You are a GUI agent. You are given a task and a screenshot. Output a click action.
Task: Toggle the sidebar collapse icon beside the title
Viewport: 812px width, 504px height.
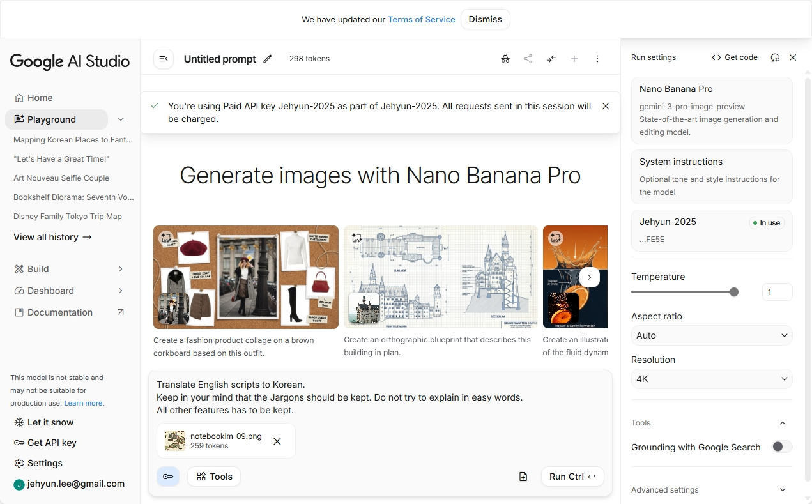pos(164,59)
